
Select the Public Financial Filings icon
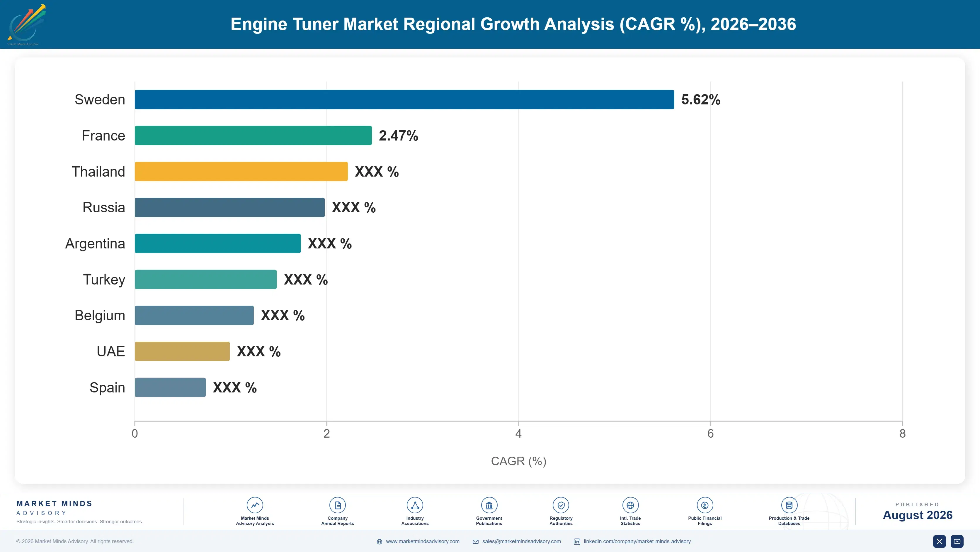click(x=705, y=505)
